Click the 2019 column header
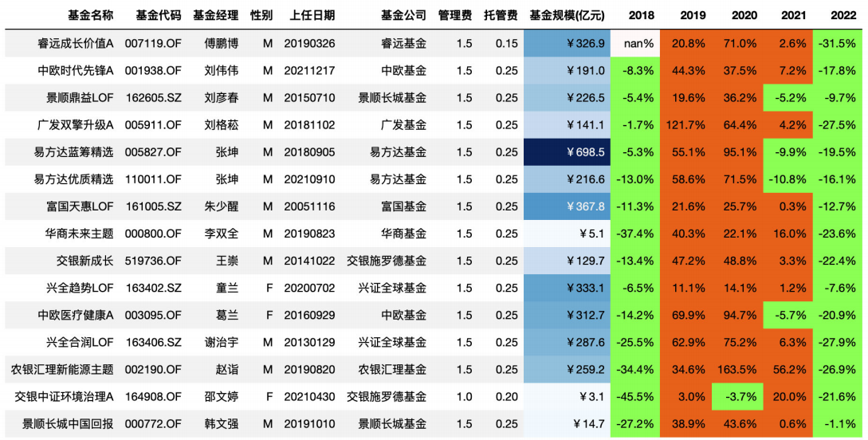 point(693,15)
